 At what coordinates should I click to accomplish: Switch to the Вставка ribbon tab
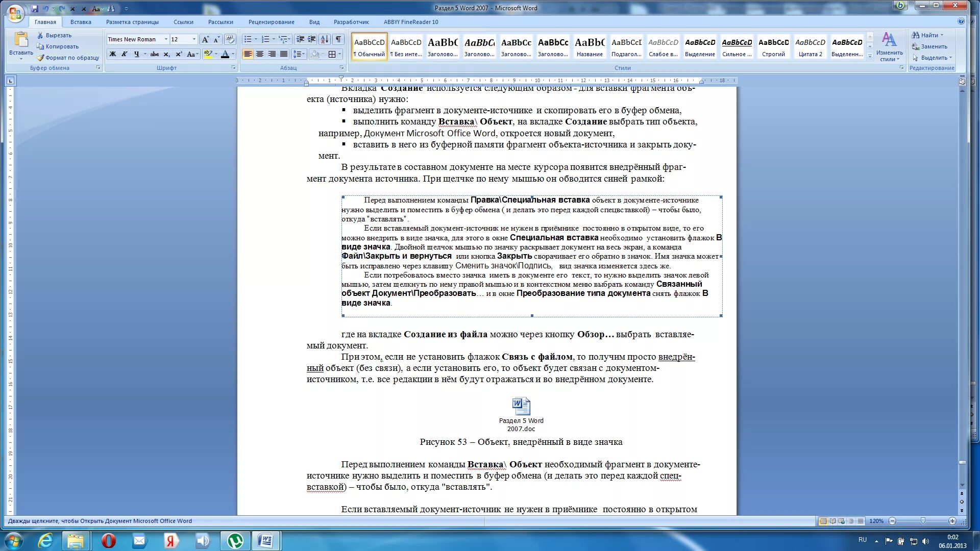(x=81, y=22)
